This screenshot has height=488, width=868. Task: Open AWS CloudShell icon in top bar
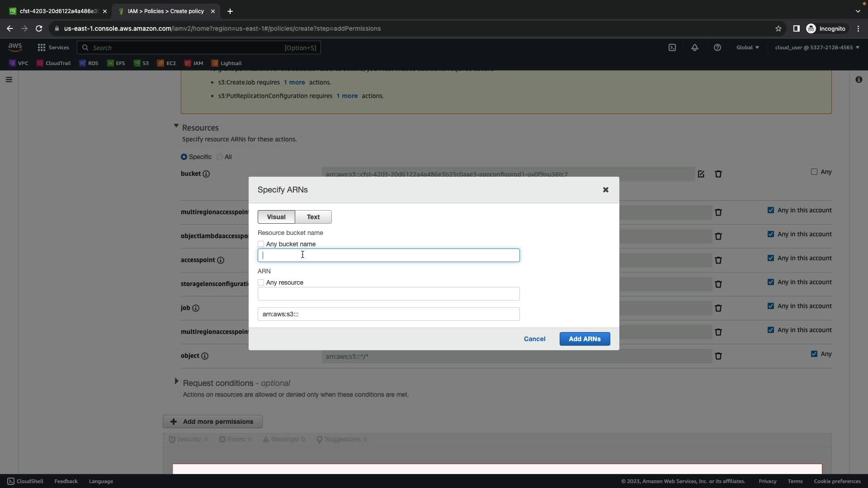point(672,47)
